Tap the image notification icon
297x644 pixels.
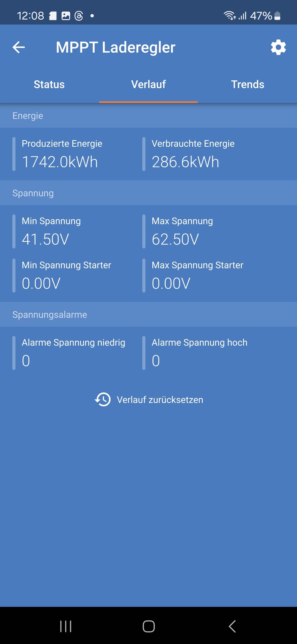coord(66,16)
